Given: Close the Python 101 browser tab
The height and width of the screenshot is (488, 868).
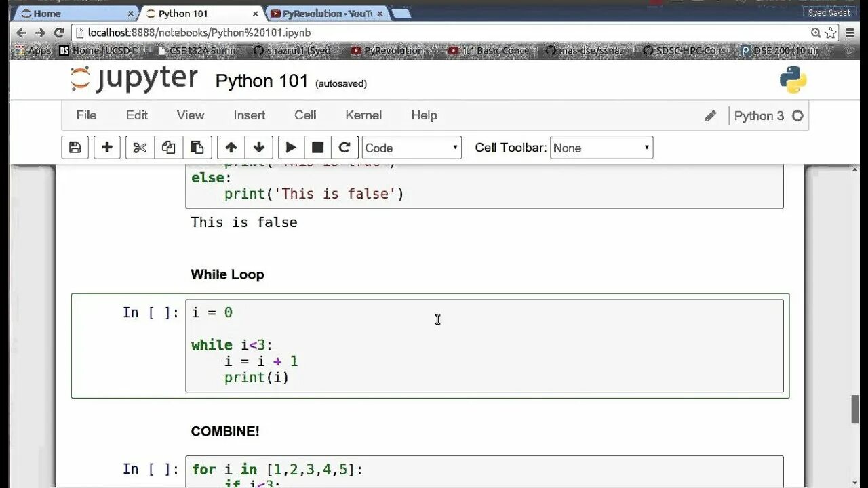Looking at the screenshot, I should [x=256, y=14].
